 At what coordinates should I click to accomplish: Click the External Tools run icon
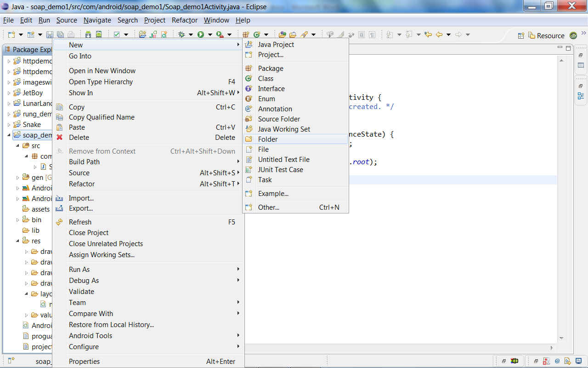[220, 34]
